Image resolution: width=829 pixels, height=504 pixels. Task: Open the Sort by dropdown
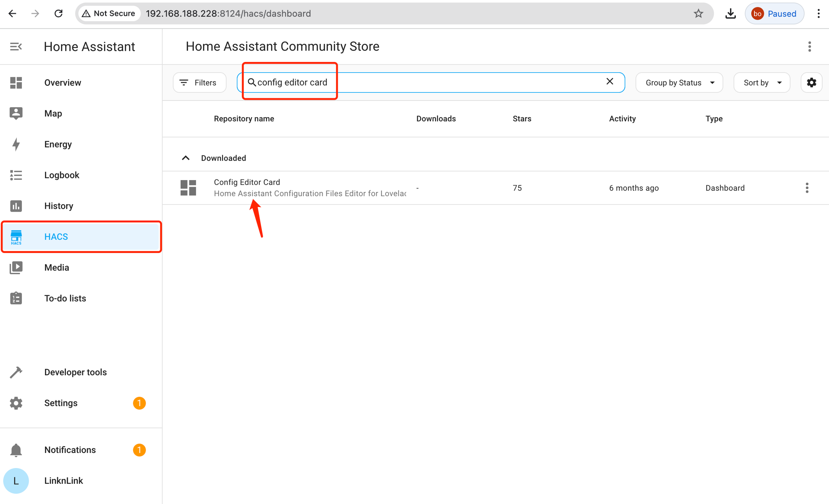point(762,83)
